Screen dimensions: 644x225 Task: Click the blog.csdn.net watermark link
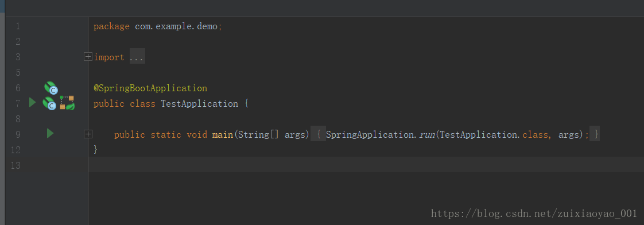point(534,213)
